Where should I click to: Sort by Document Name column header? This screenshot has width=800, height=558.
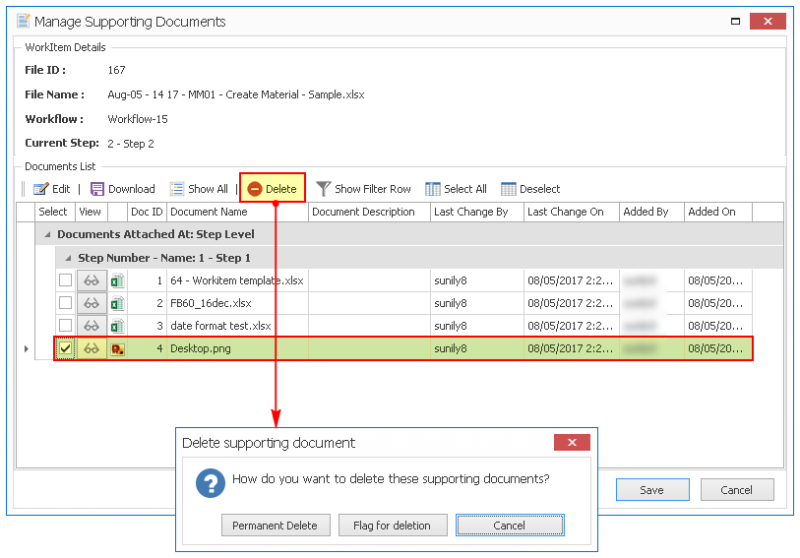click(236, 212)
